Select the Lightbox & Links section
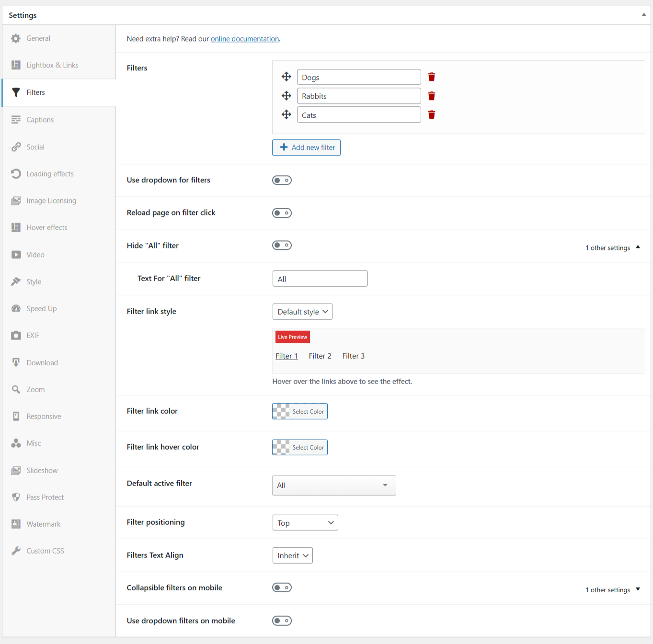This screenshot has width=653, height=644. (x=53, y=65)
